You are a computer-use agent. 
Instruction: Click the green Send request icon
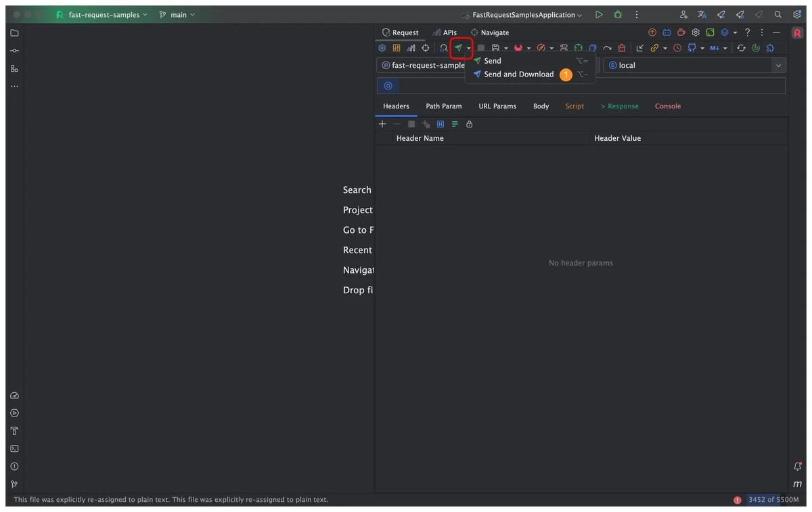(458, 48)
